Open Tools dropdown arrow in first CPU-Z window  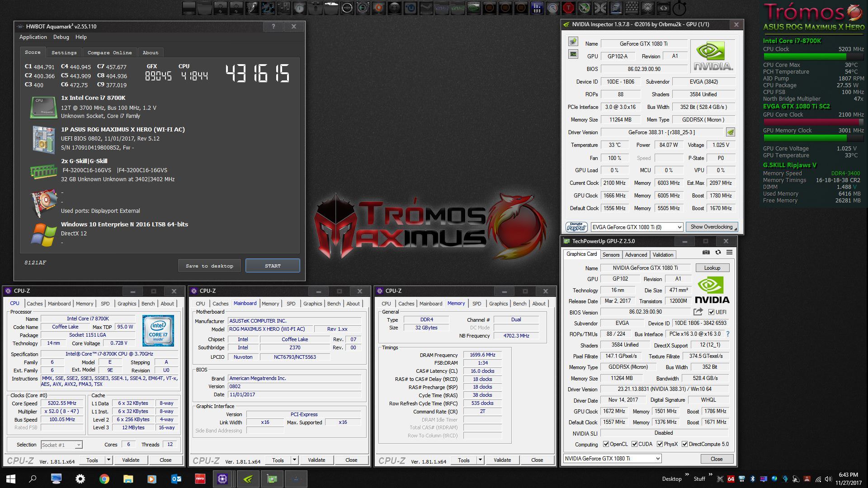pos(108,460)
